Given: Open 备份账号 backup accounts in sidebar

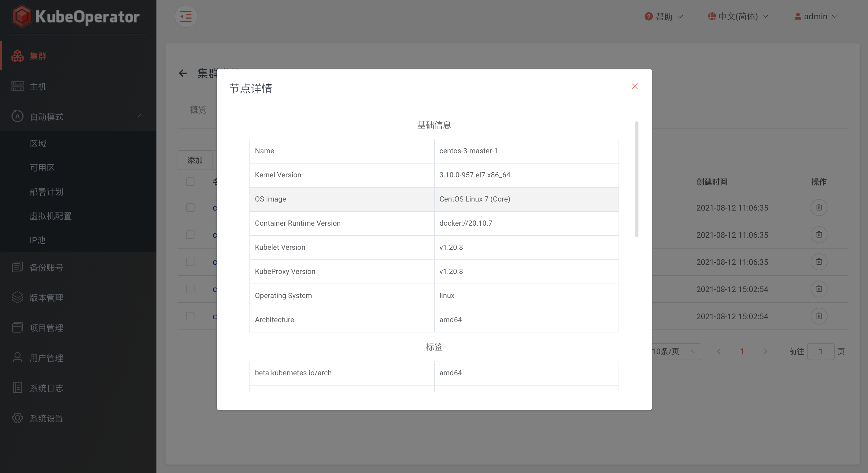Looking at the screenshot, I should point(46,267).
